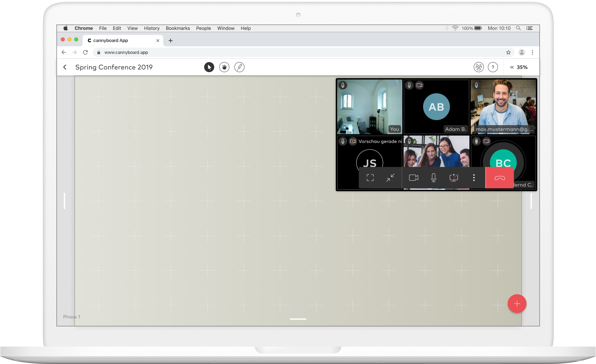The height and width of the screenshot is (364, 596).
Task: Open a new browser tab
Action: click(171, 41)
